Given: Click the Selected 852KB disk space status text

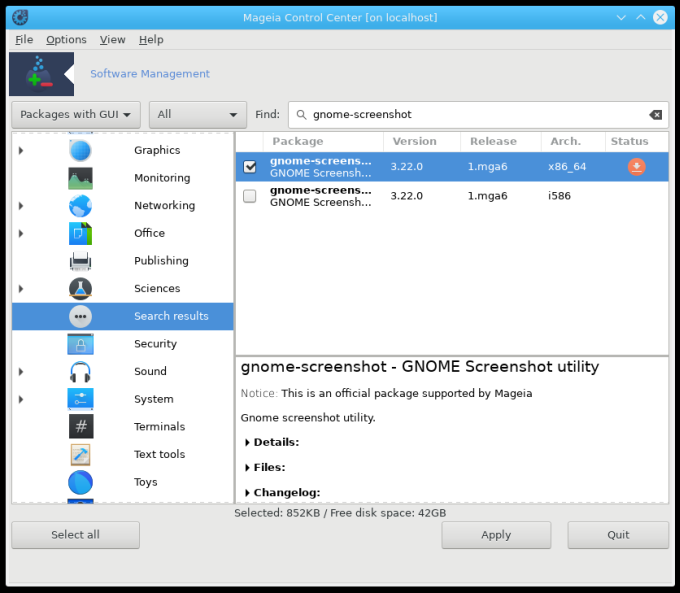Looking at the screenshot, I should coord(340,513).
